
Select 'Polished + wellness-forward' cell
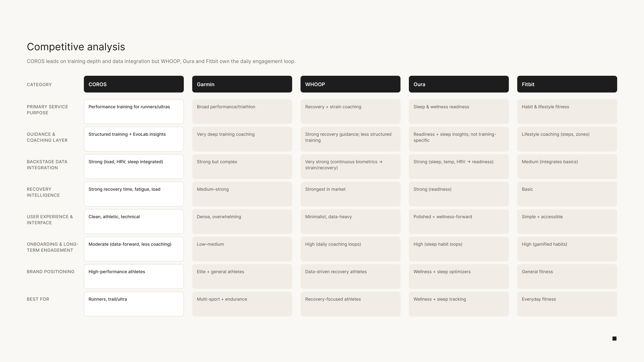(459, 222)
